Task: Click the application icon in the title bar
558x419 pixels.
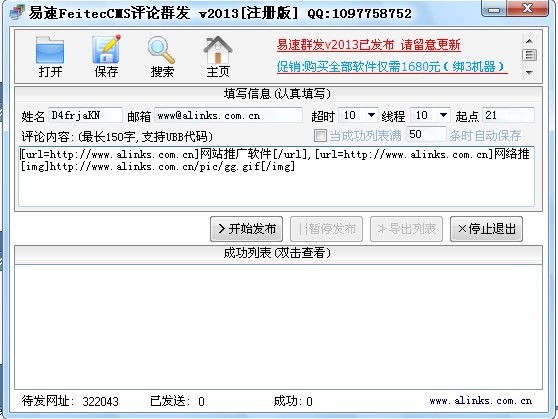Action: click(x=17, y=12)
